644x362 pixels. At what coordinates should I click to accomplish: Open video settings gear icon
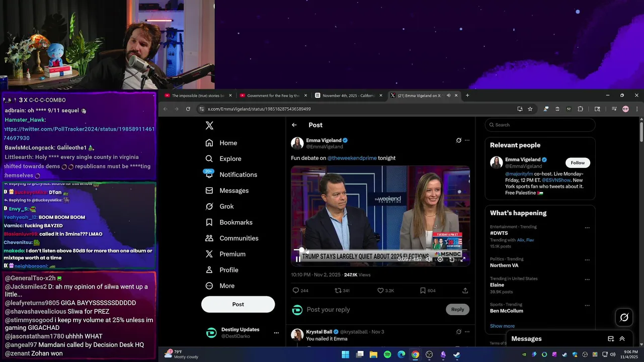click(440, 259)
